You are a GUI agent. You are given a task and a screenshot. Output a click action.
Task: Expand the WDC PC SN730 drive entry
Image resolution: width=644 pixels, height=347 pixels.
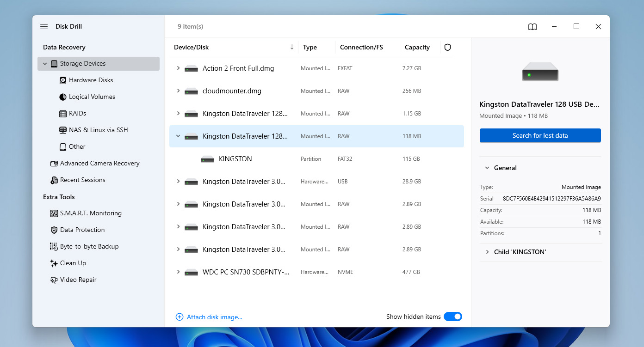pos(178,272)
